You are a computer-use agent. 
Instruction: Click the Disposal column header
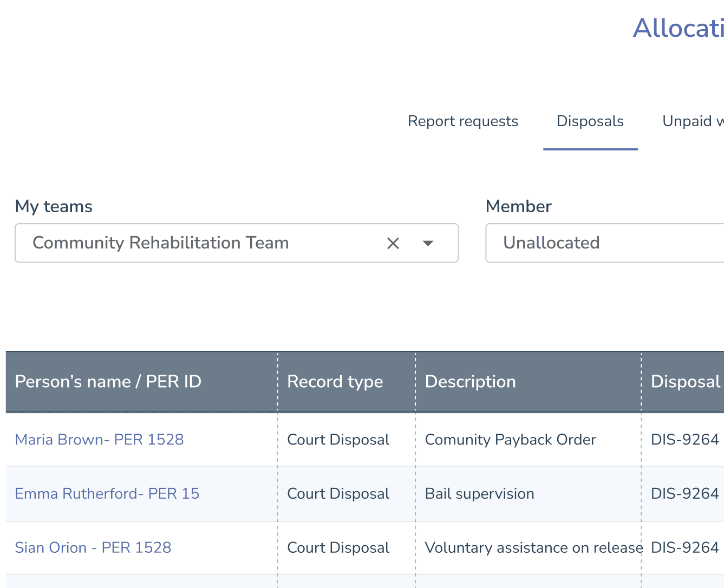pos(685,382)
